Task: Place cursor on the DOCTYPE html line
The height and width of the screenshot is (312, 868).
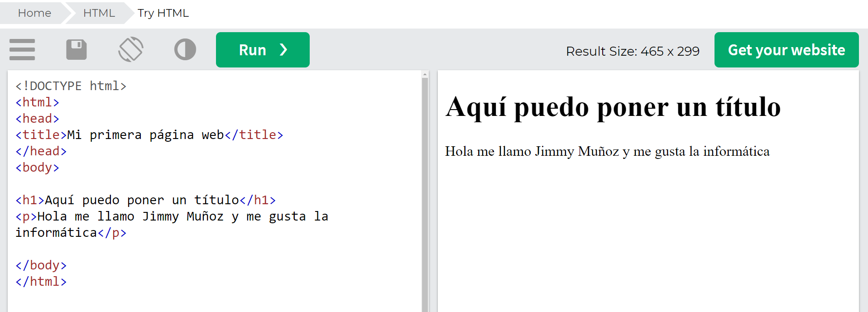Action: [71, 86]
